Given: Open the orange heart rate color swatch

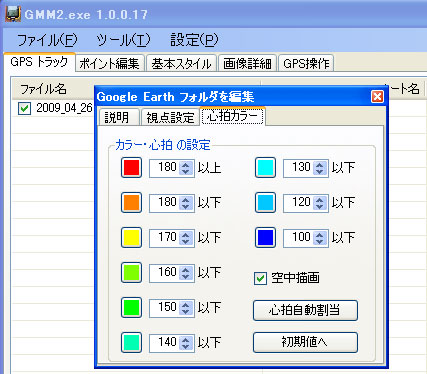Looking at the screenshot, I should pyautogui.click(x=131, y=202).
